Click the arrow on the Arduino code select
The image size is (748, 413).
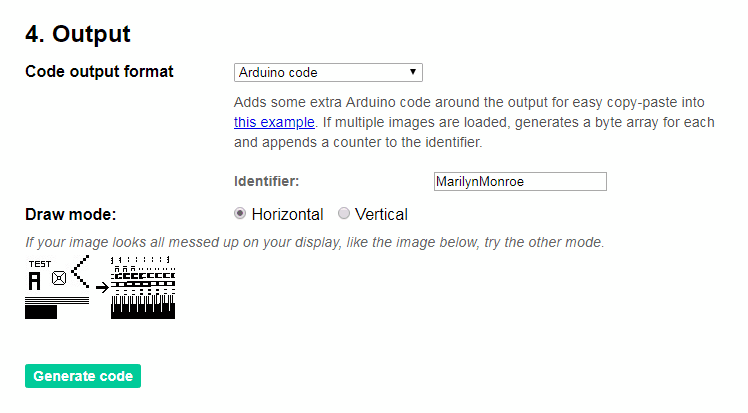pos(413,72)
